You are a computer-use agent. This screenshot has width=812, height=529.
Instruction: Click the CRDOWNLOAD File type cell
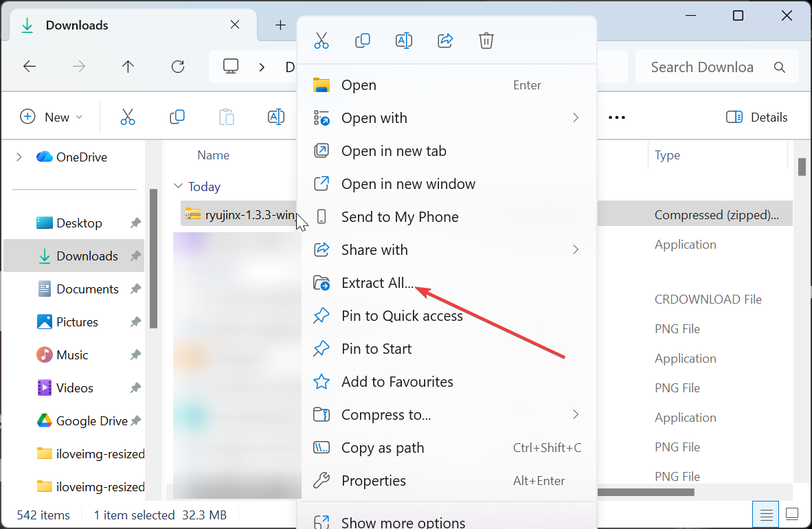point(708,300)
